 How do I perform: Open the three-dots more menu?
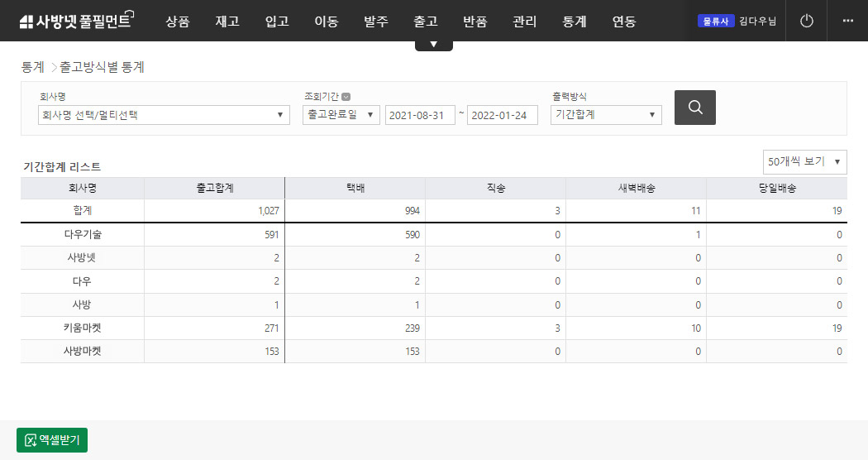[847, 21]
